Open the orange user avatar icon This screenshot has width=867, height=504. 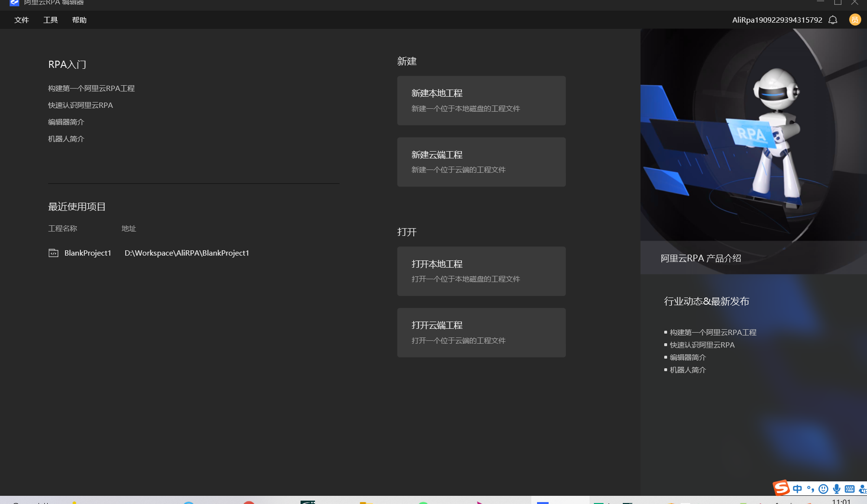point(855,20)
